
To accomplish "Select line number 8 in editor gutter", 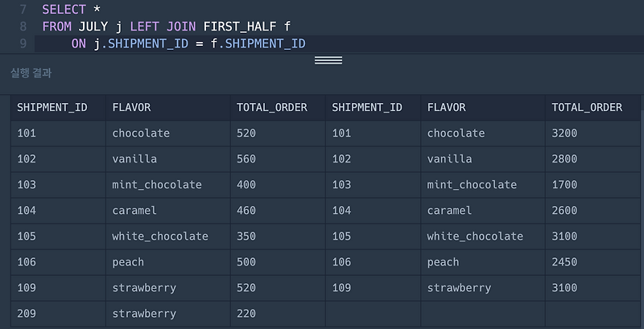I will click(x=23, y=27).
